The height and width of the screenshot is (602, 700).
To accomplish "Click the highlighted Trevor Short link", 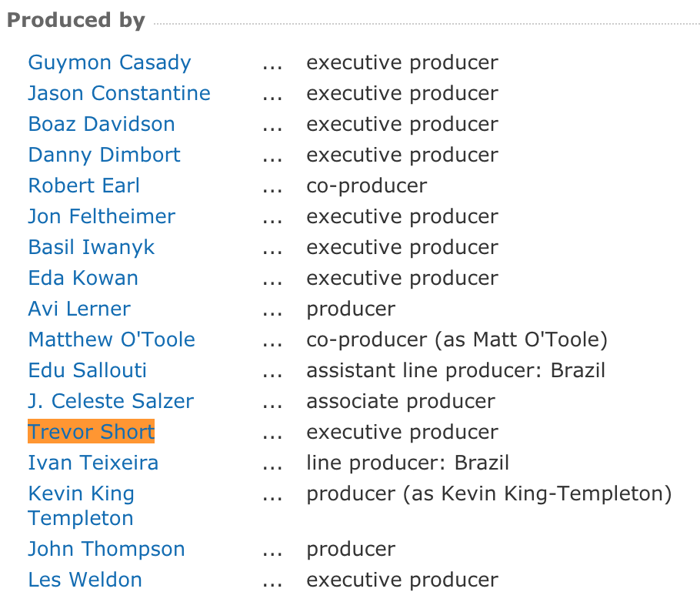I will 92,432.
